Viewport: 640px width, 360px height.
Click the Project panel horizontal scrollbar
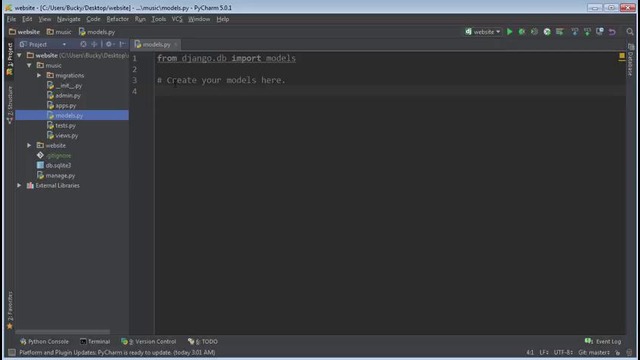(62, 332)
